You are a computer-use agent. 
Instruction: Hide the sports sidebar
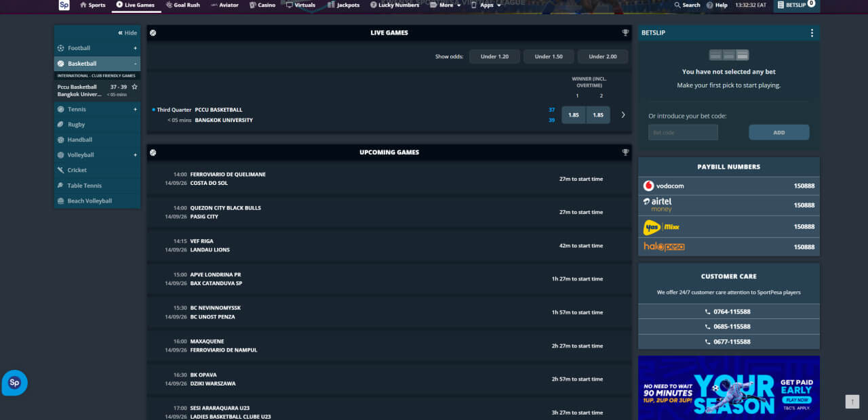pyautogui.click(x=127, y=33)
